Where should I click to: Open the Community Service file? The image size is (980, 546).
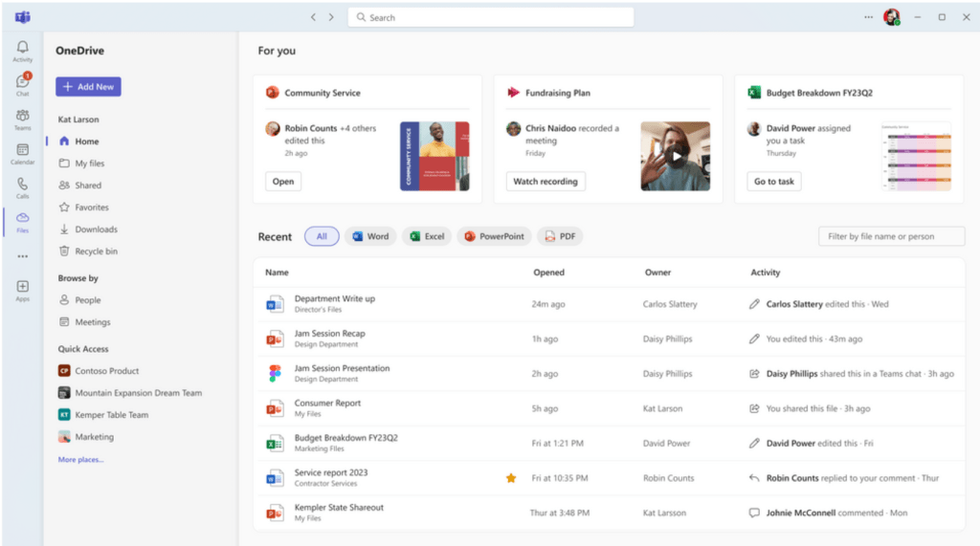coord(283,181)
